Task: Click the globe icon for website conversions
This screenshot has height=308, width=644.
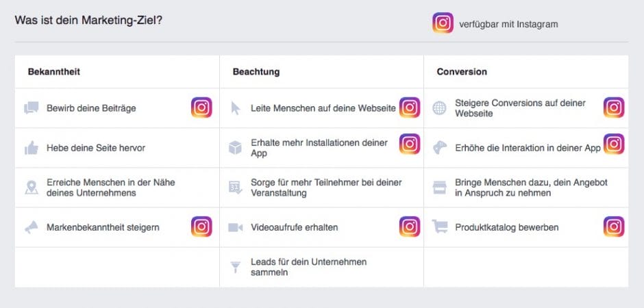Action: 439,108
